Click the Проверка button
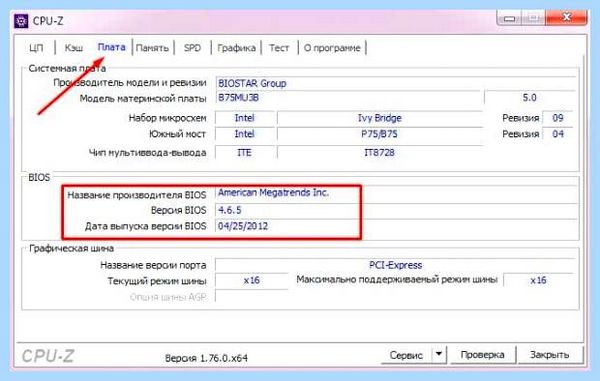The image size is (600, 381). [482, 355]
